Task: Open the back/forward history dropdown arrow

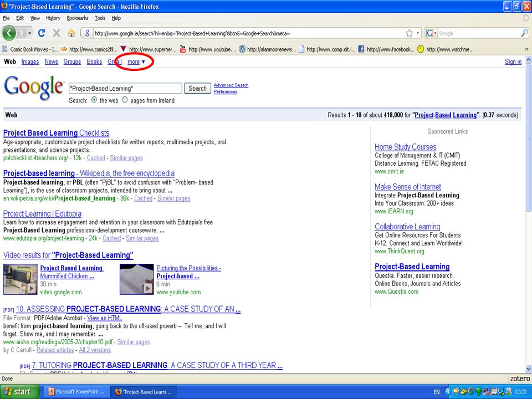Action: pyautogui.click(x=30, y=33)
